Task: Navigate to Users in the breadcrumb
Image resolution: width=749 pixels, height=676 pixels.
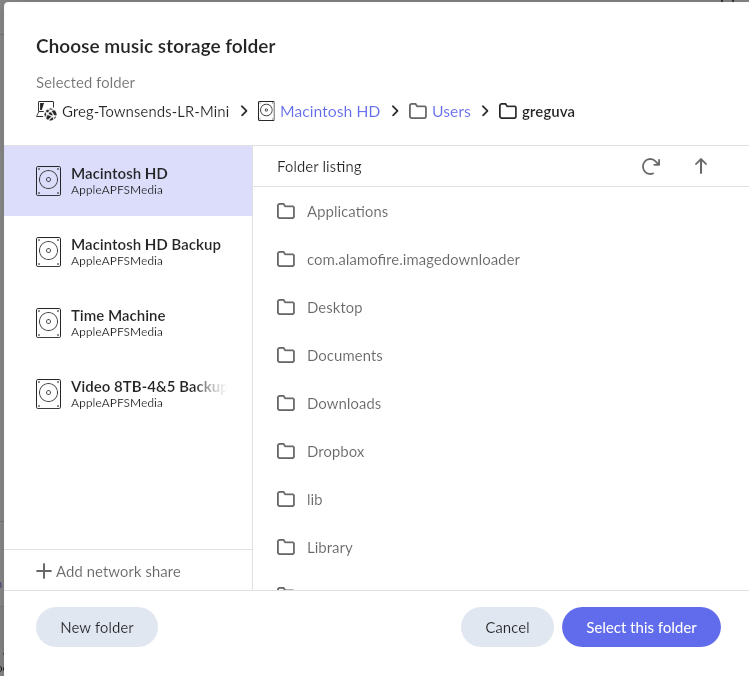Action: (x=451, y=111)
